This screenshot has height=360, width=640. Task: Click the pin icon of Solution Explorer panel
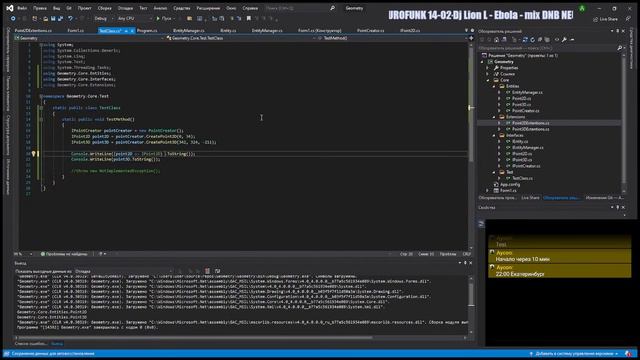[x=618, y=31]
